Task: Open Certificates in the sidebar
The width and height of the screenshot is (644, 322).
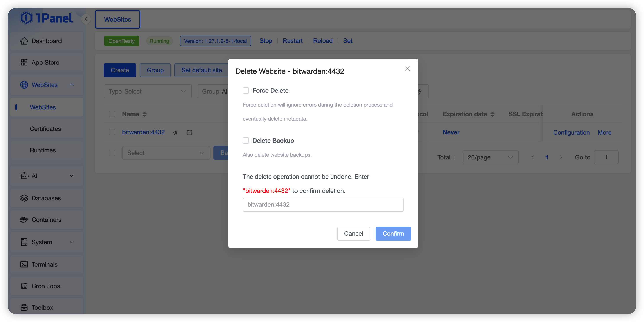Action: [x=45, y=129]
